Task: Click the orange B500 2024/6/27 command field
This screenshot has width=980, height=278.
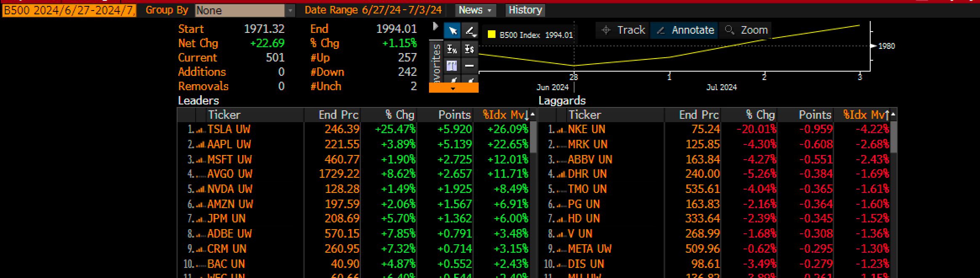Action: tap(69, 11)
